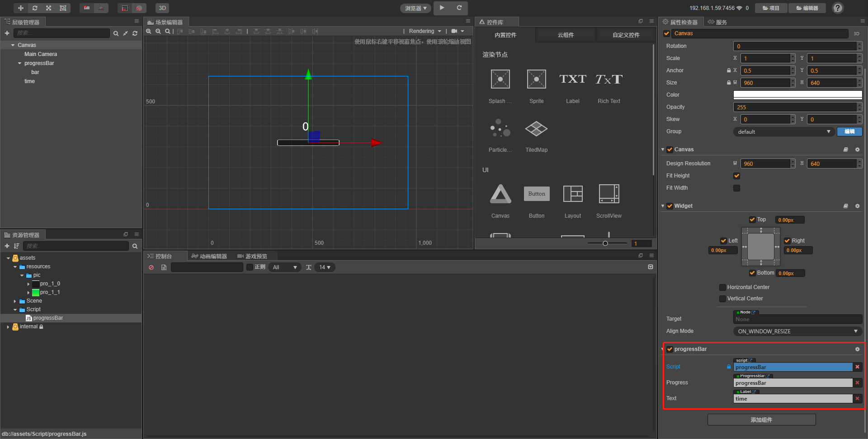This screenshot has height=439, width=868.
Task: Pick the Particle system node icon
Action: click(x=500, y=128)
